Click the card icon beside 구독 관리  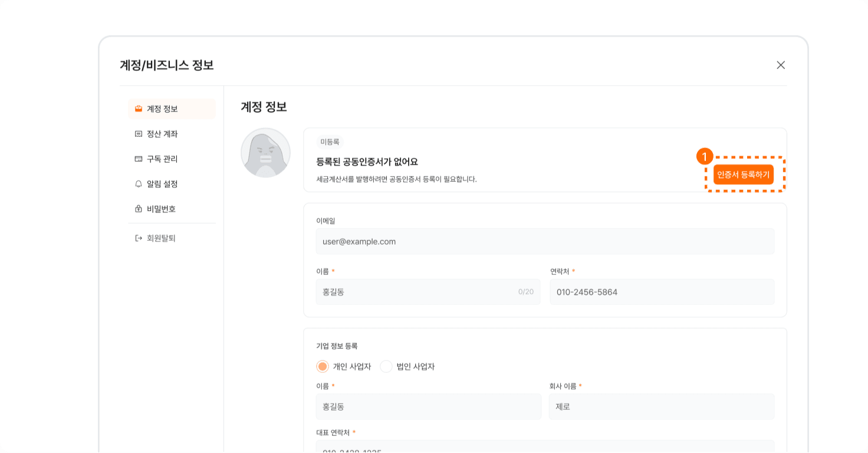point(139,159)
